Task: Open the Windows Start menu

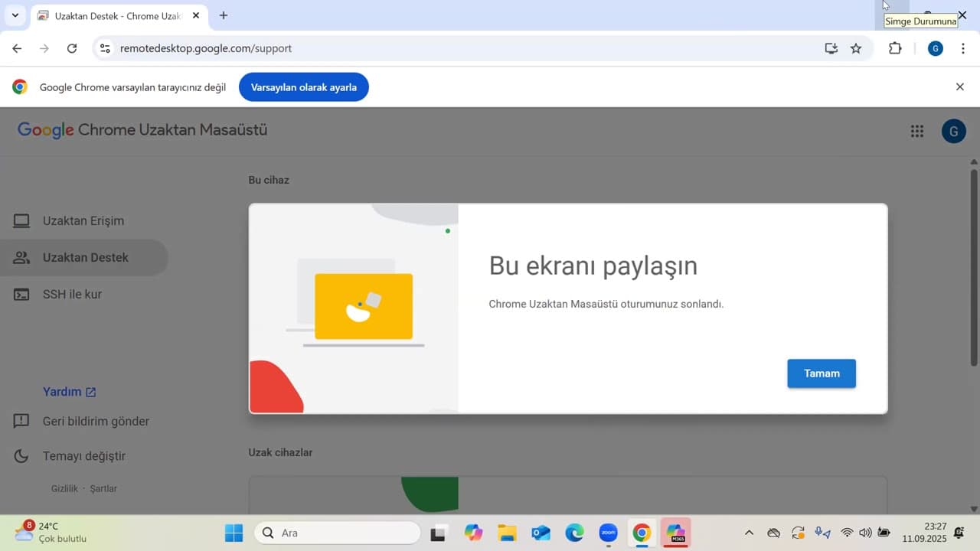Action: (x=234, y=533)
